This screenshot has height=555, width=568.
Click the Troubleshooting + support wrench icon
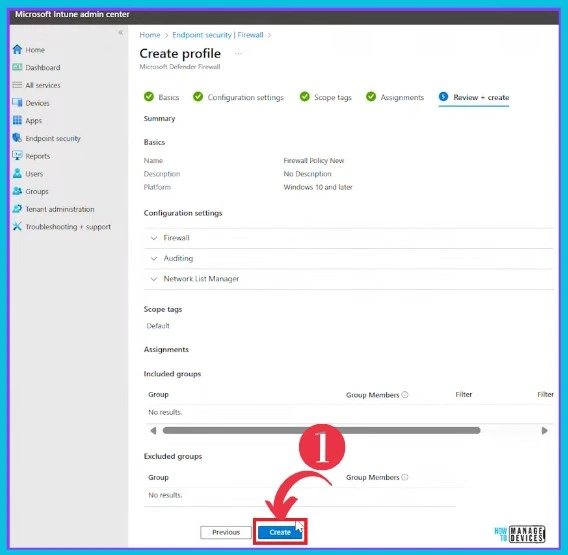pos(17,226)
